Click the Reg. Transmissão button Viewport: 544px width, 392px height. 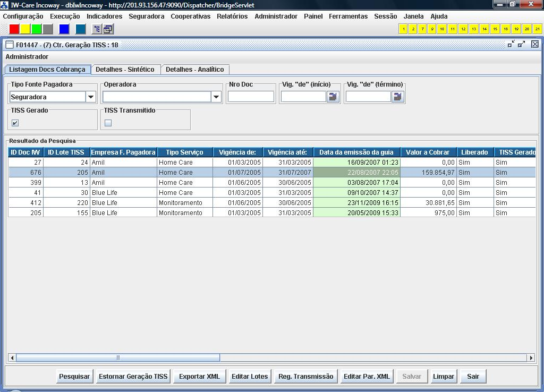tap(305, 377)
